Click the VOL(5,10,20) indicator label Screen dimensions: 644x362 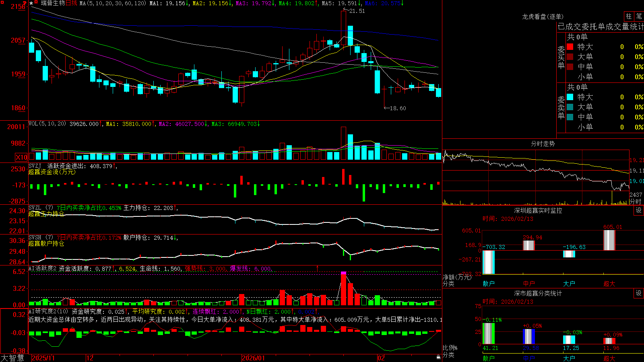(x=47, y=124)
